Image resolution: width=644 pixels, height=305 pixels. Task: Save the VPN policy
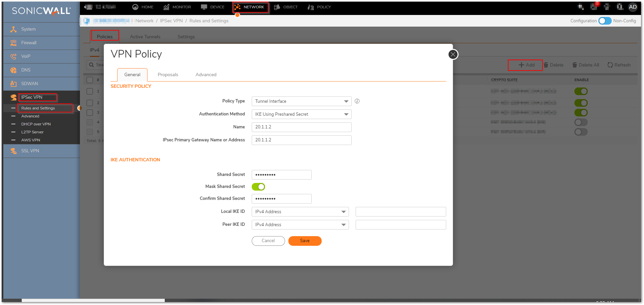305,241
